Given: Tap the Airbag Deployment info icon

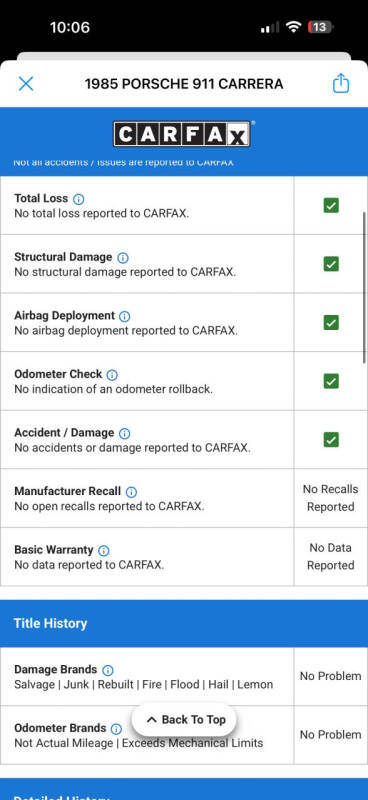Looking at the screenshot, I should [125, 316].
